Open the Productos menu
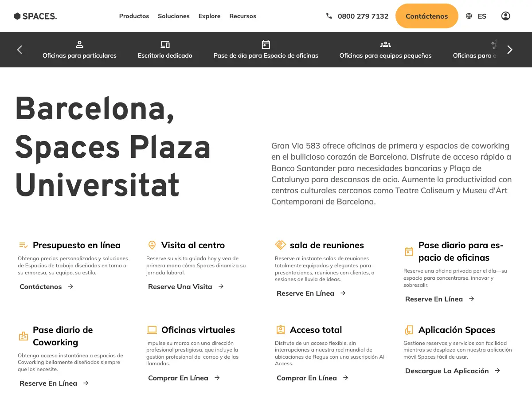Viewport: 532px width, 399px height. (134, 16)
